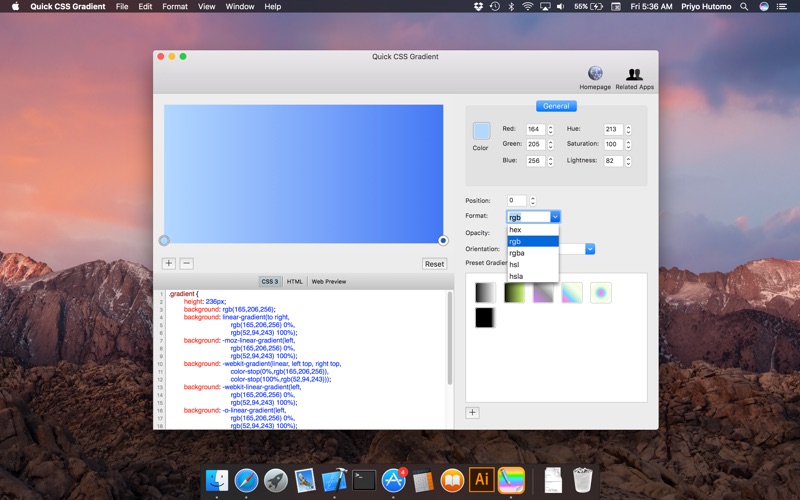
Task: Apply the rainbow radial preset gradient
Action: [600, 292]
